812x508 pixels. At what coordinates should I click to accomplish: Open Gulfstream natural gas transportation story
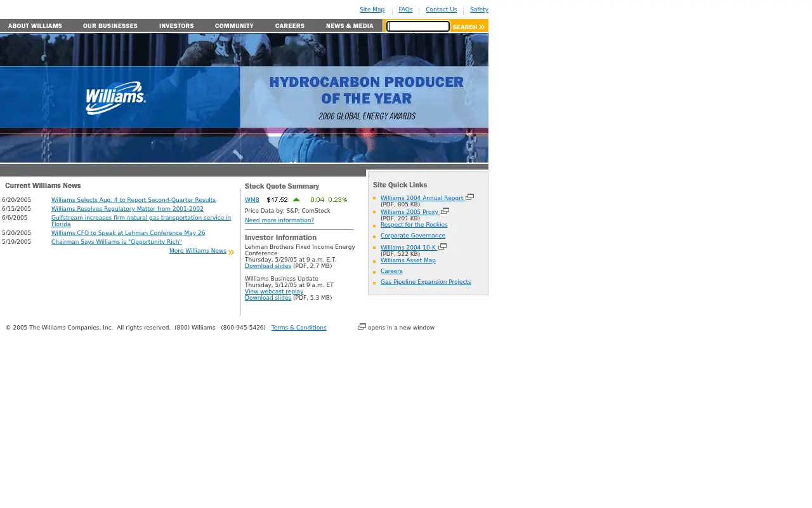point(141,221)
